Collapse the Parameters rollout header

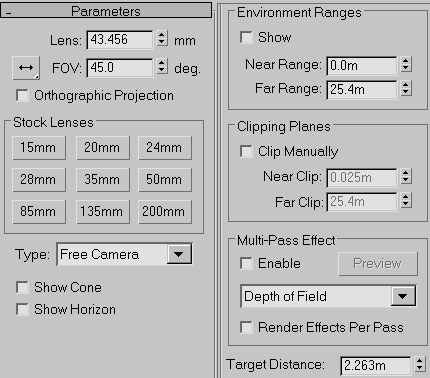(x=106, y=11)
